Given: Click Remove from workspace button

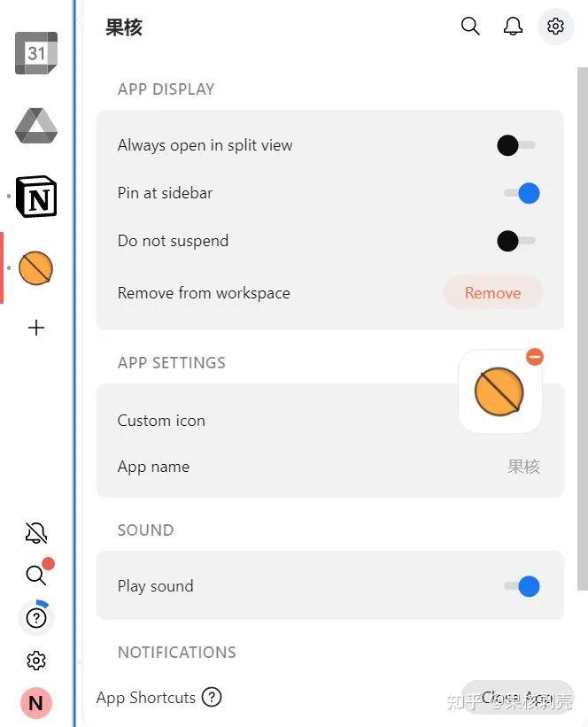Looking at the screenshot, I should coord(493,292).
